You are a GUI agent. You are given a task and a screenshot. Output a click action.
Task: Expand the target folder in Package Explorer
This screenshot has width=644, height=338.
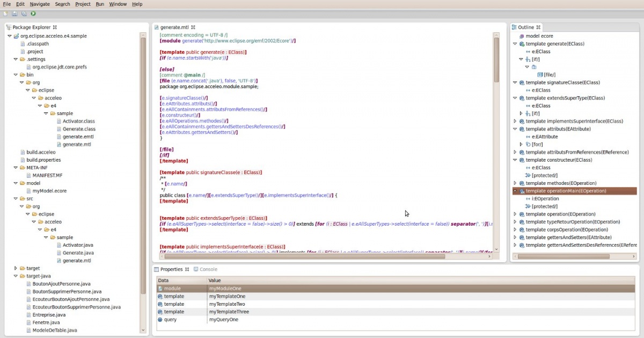[16, 268]
